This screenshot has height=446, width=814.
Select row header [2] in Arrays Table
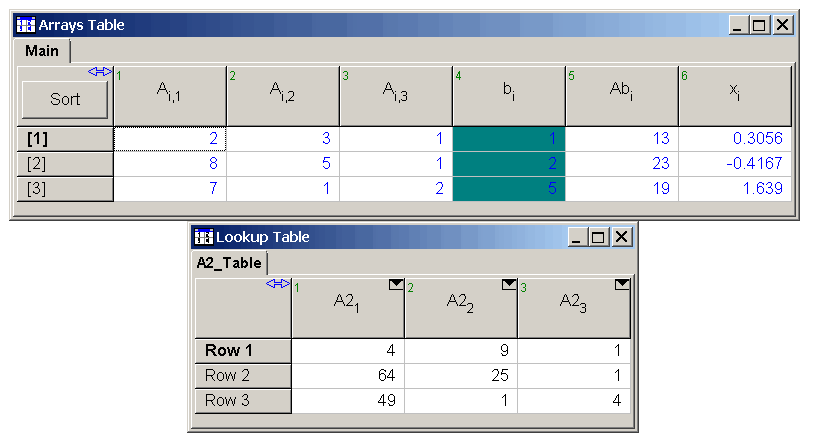click(65, 164)
